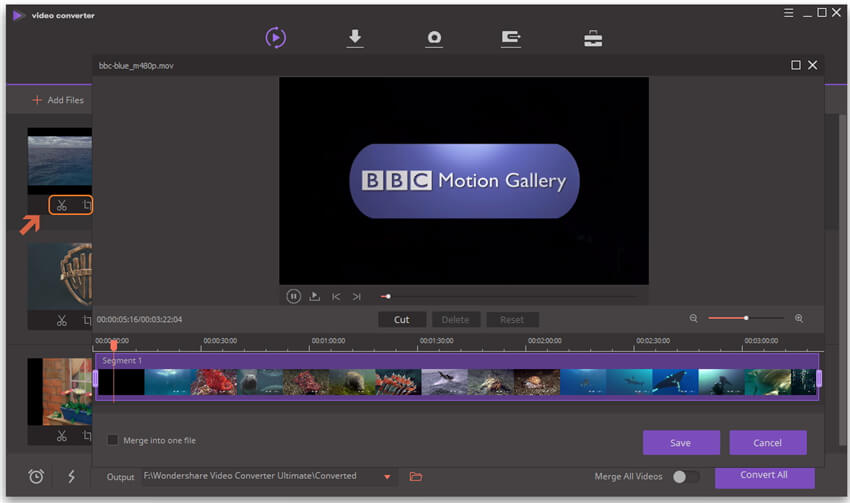Pause the video preview

(293, 296)
